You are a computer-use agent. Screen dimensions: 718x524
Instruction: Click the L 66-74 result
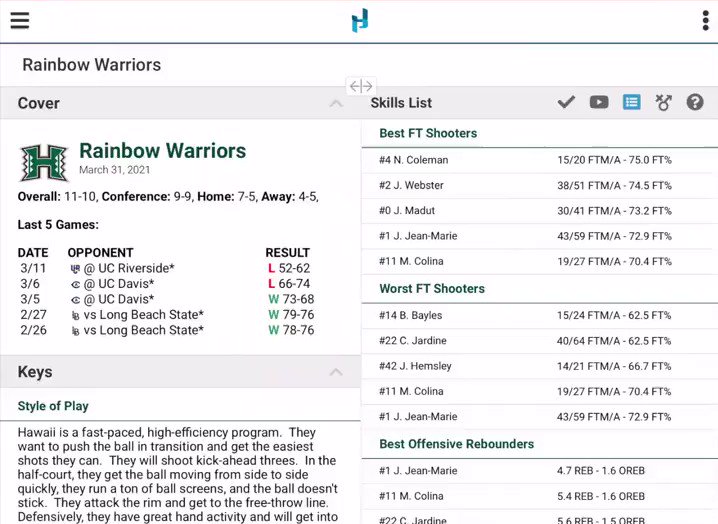(289, 284)
